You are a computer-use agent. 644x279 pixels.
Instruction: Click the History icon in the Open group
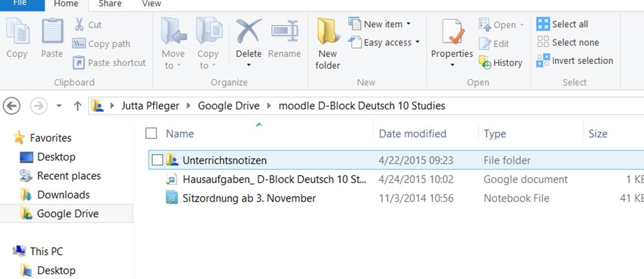485,63
